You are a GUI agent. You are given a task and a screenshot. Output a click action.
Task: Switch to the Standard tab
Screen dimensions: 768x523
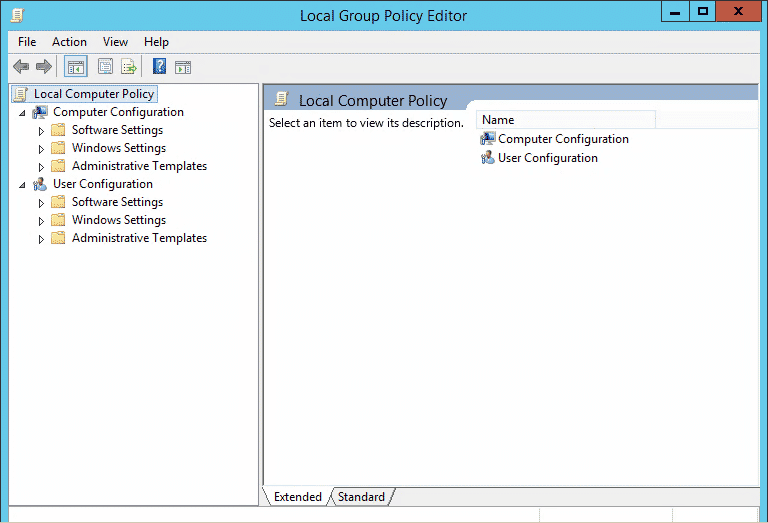click(361, 497)
